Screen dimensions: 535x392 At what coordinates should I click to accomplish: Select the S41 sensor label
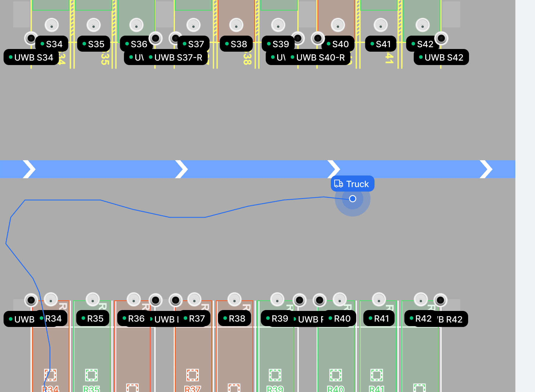(x=380, y=44)
